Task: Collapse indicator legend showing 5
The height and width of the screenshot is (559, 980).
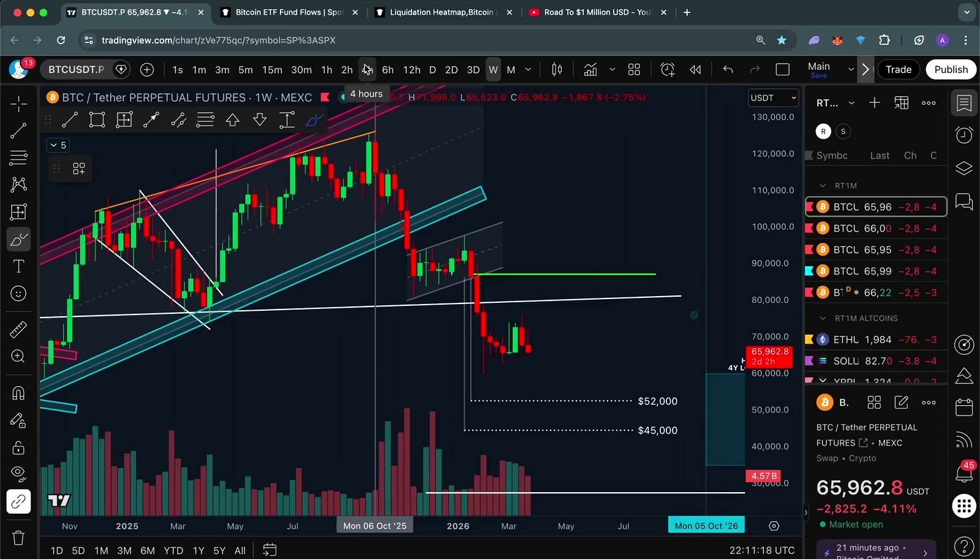Action: 58,145
